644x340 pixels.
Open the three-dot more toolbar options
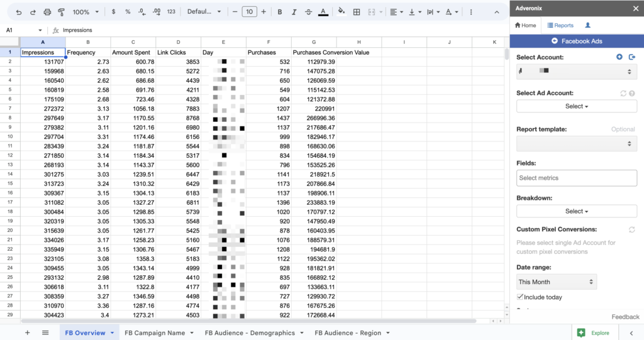pyautogui.click(x=471, y=12)
